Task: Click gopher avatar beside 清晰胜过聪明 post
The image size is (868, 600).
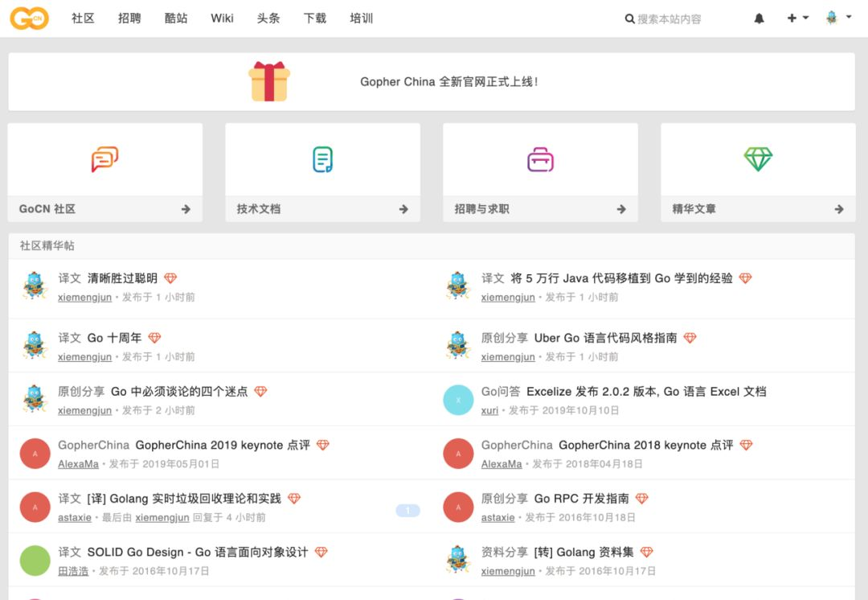Action: click(x=35, y=286)
